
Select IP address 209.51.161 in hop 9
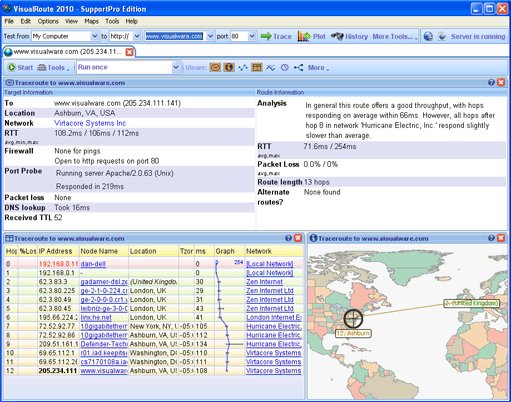coord(58,344)
